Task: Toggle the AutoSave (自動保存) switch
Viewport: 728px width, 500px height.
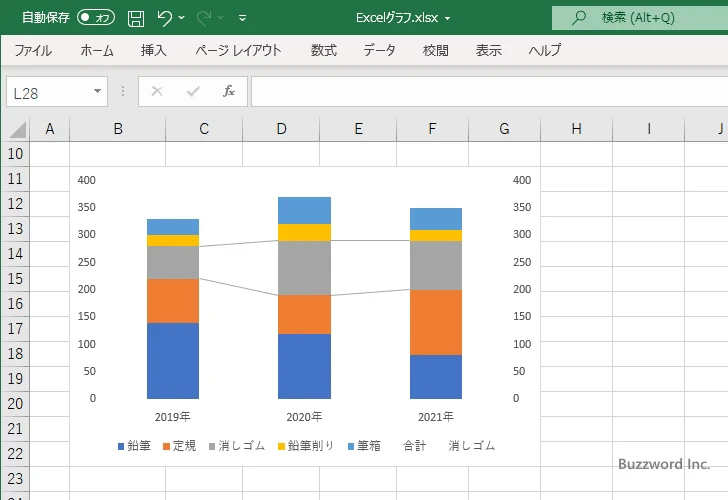Action: (x=96, y=18)
